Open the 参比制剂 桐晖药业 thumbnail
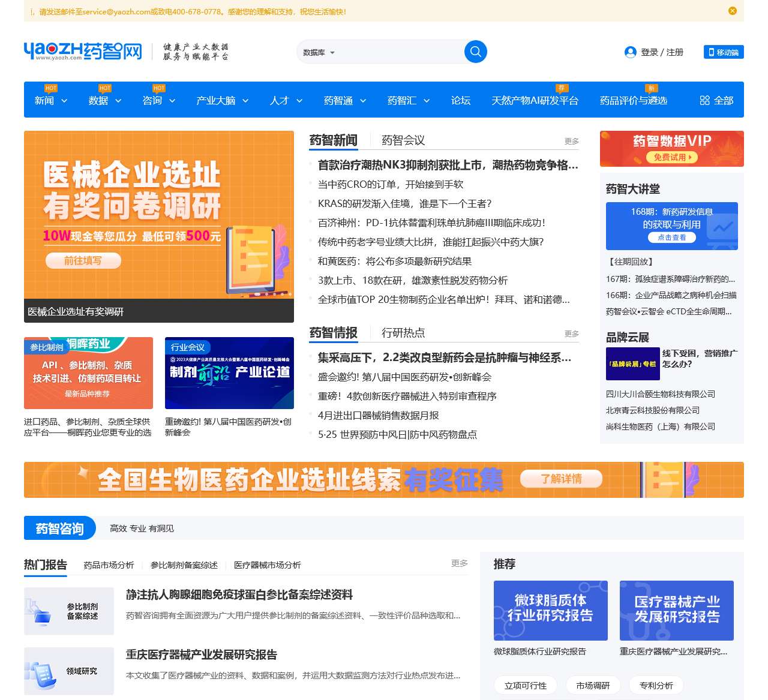 [x=88, y=373]
